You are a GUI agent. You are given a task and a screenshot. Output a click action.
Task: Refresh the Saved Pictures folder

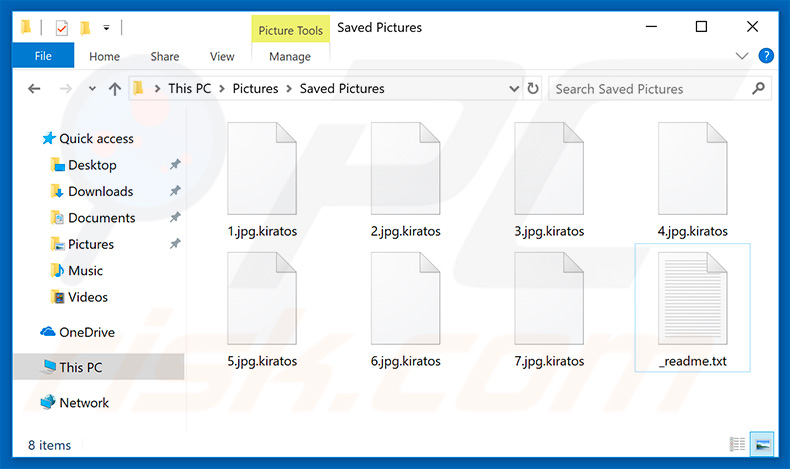532,89
